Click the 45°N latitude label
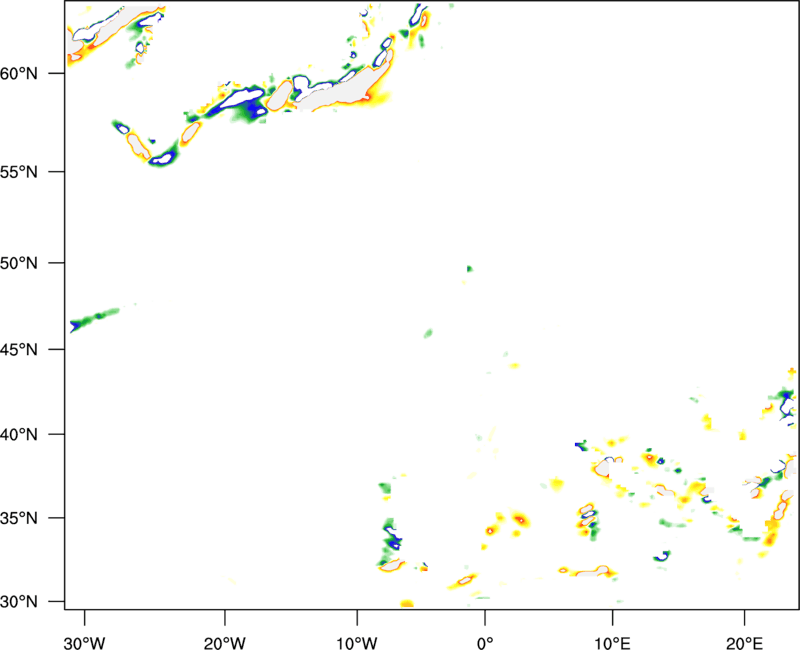 coord(19,350)
